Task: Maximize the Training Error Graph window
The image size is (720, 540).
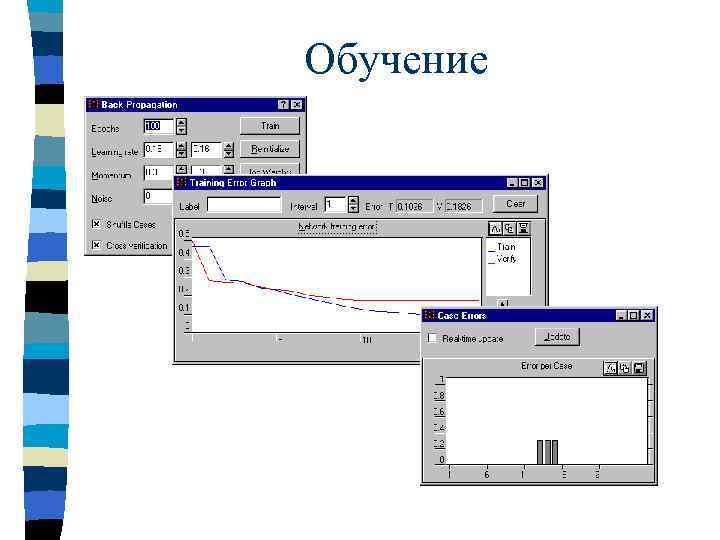Action: click(x=524, y=183)
